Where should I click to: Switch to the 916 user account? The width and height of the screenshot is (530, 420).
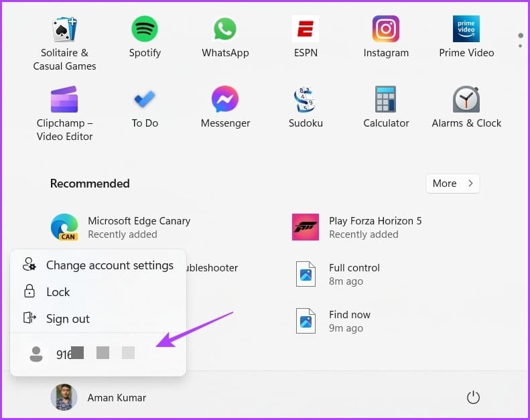tap(98, 354)
